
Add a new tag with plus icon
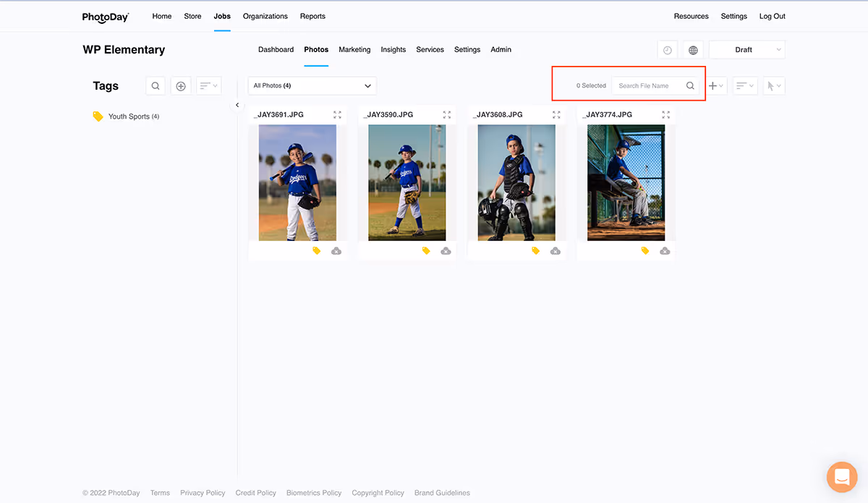[181, 86]
